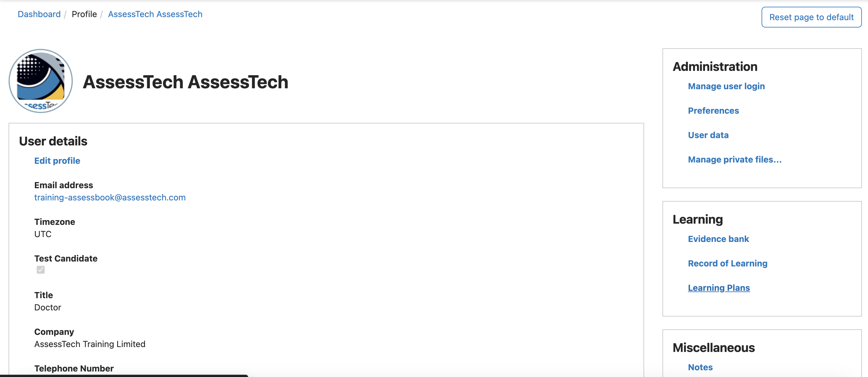Open the Evidence bank link
The height and width of the screenshot is (377, 868).
[718, 239]
